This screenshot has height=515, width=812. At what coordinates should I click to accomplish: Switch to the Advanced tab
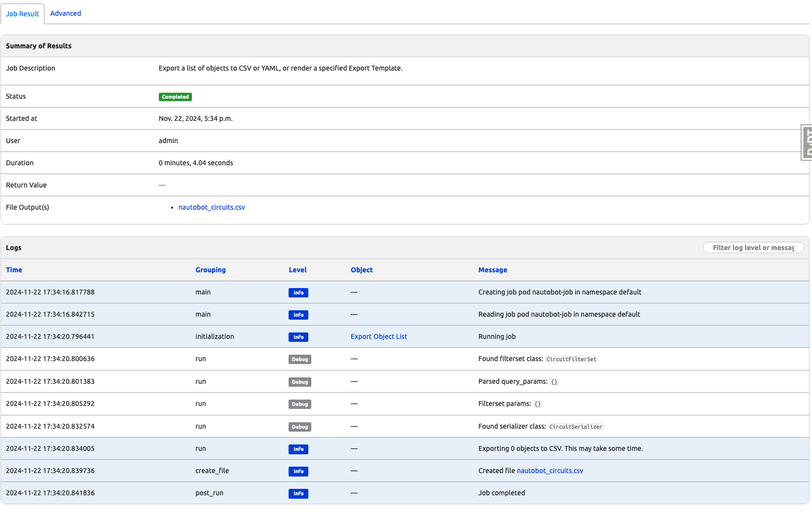[x=66, y=13]
